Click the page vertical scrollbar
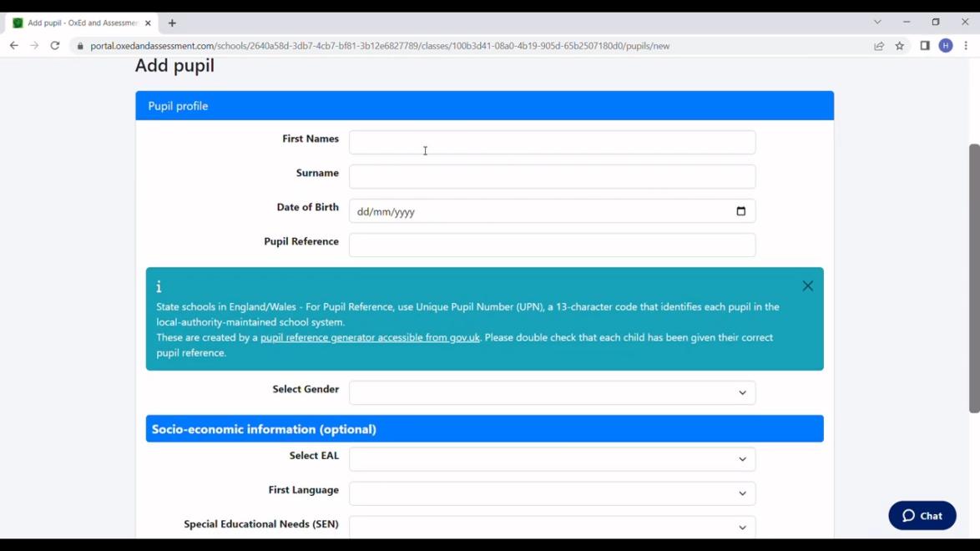980x551 pixels. pyautogui.click(x=973, y=278)
